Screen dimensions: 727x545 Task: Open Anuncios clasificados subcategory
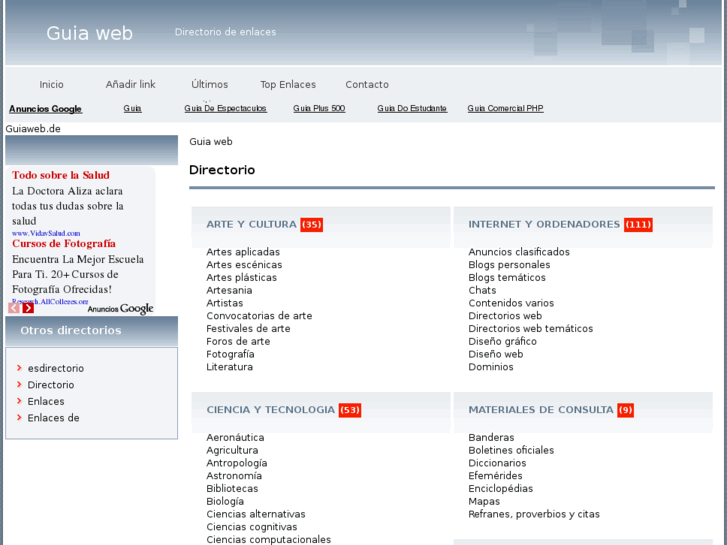click(x=519, y=252)
